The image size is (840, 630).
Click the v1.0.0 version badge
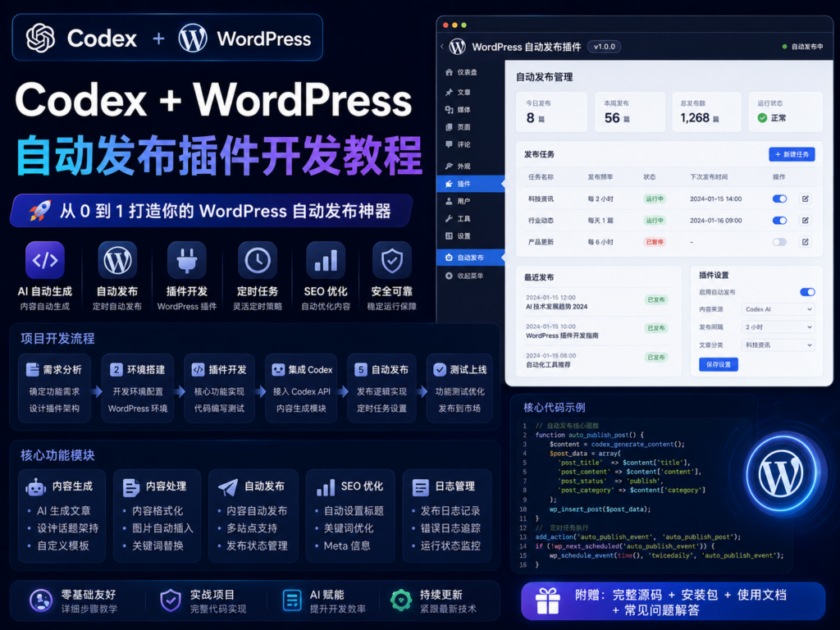pyautogui.click(x=605, y=47)
